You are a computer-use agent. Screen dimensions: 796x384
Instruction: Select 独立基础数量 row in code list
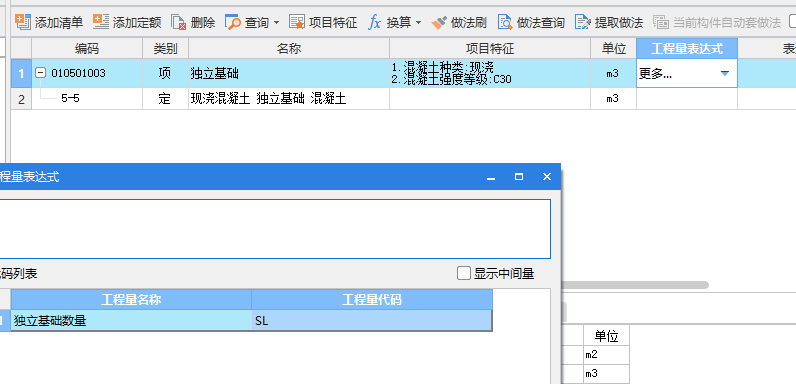(131, 321)
